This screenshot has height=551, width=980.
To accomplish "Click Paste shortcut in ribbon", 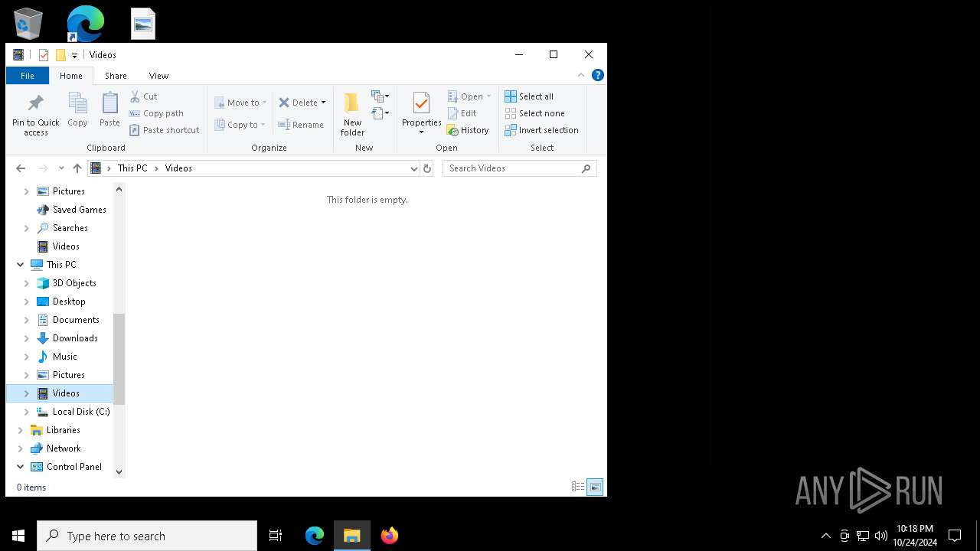I will 164,130.
